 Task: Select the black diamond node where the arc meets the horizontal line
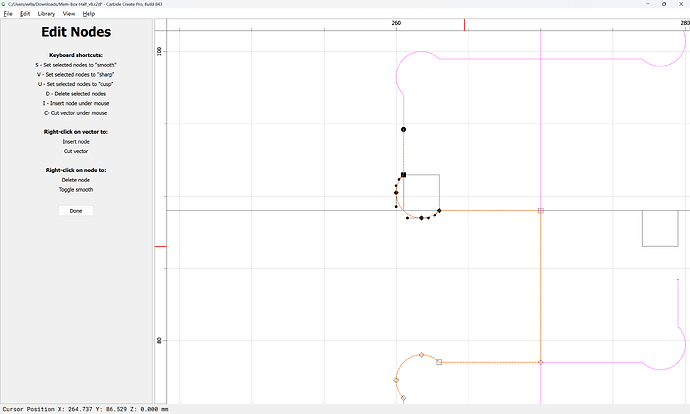(x=439, y=211)
